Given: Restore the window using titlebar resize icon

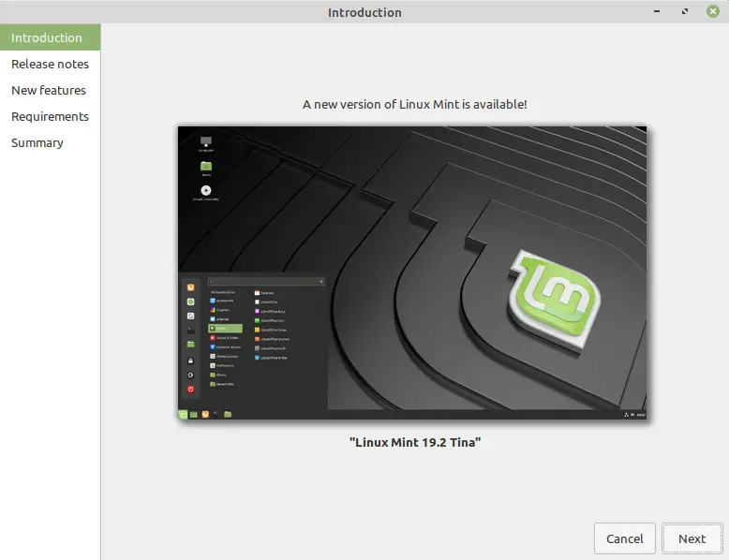Looking at the screenshot, I should [x=685, y=11].
